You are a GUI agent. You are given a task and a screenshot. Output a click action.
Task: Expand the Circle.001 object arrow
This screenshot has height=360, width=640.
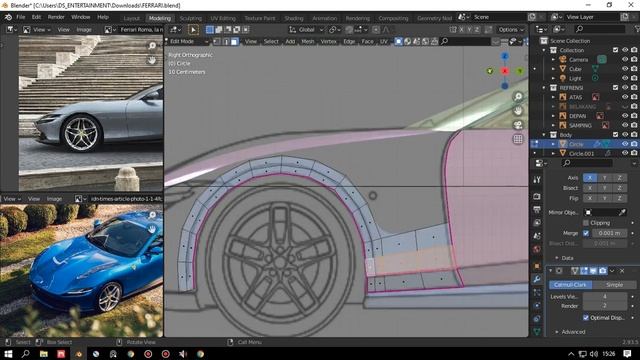[553, 153]
